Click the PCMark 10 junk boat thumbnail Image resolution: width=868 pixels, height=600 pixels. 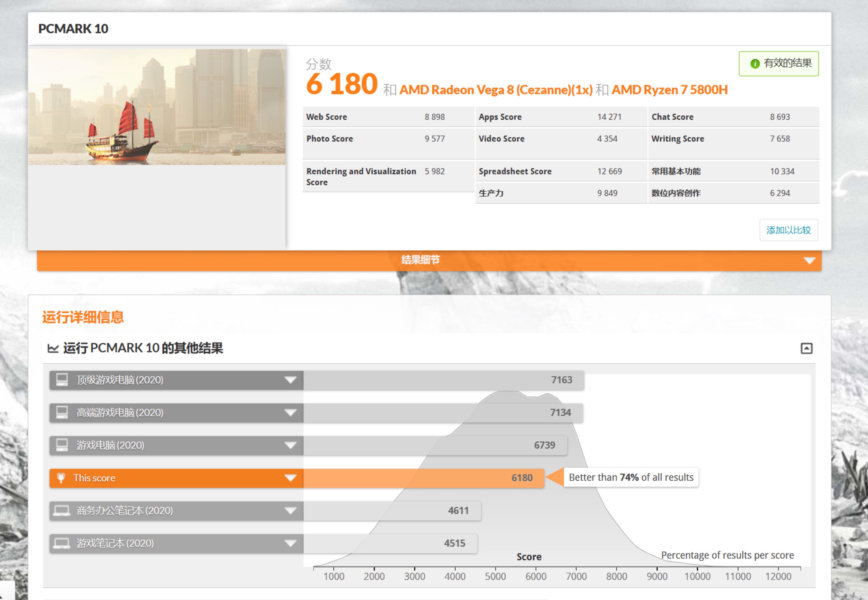[x=157, y=107]
